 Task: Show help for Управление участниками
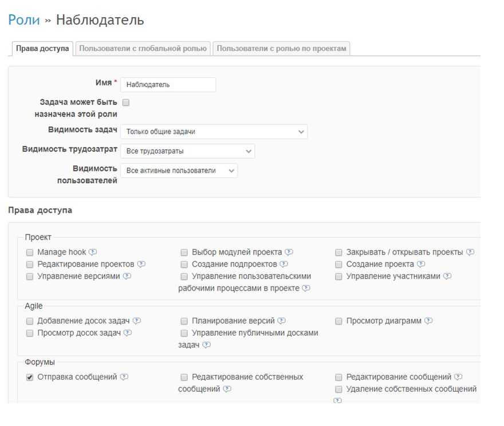(447, 276)
